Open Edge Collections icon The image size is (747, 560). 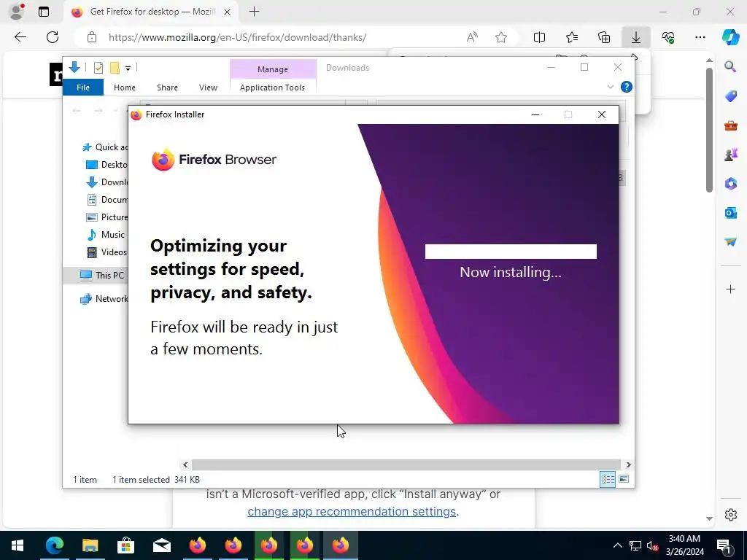[x=604, y=37]
